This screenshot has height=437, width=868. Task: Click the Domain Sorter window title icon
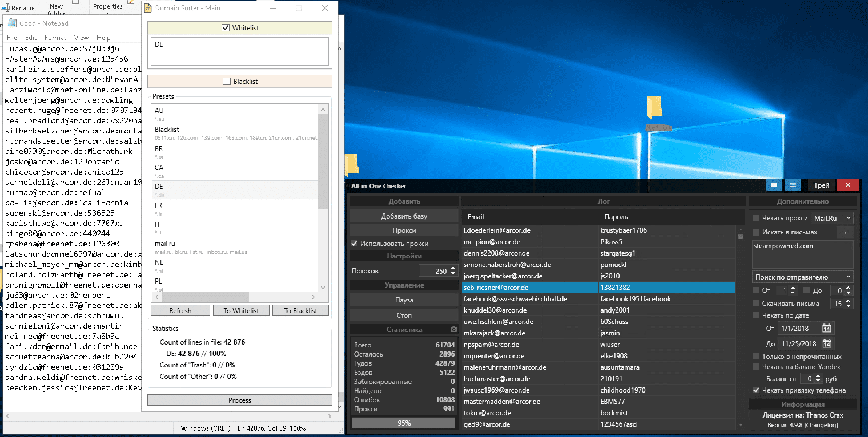pos(147,9)
